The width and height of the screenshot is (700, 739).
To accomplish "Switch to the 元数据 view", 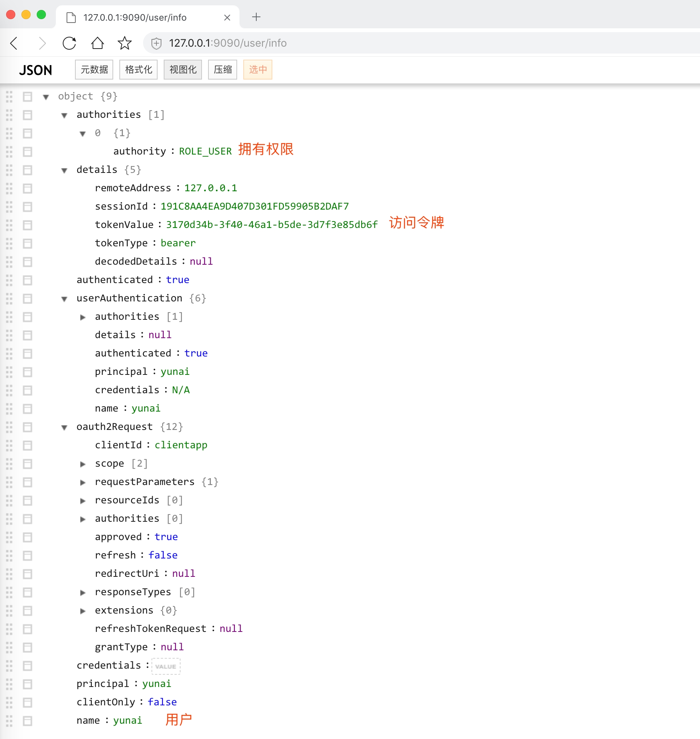I will click(94, 70).
